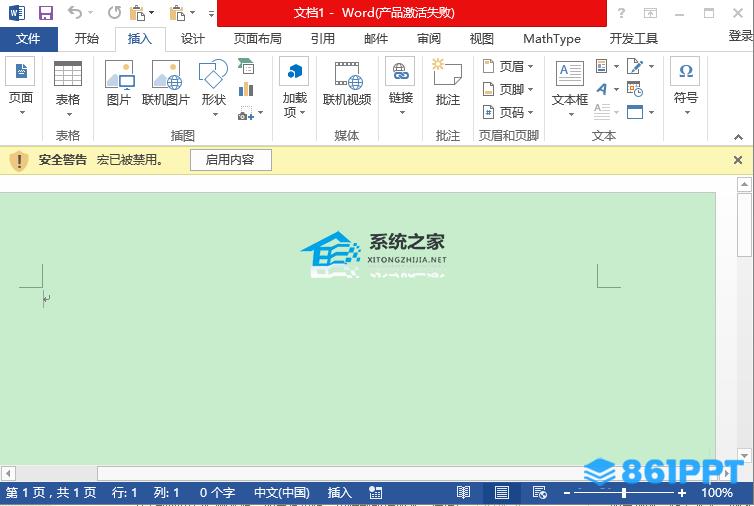Expand the Undo history dropdown arrow

click(90, 13)
